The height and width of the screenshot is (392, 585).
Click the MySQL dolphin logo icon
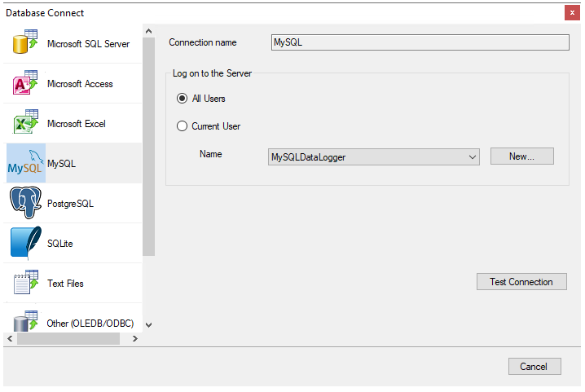pyautogui.click(x=26, y=163)
